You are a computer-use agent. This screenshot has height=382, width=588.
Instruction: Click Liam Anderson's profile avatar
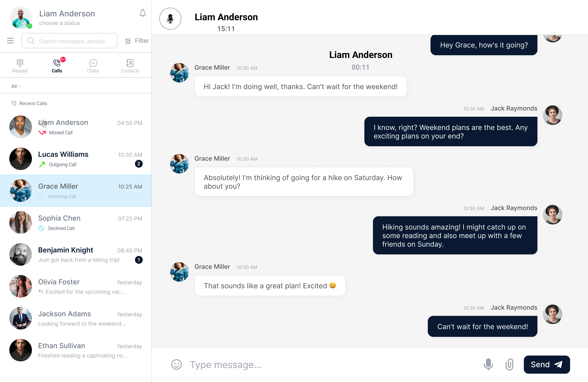[x=21, y=18]
